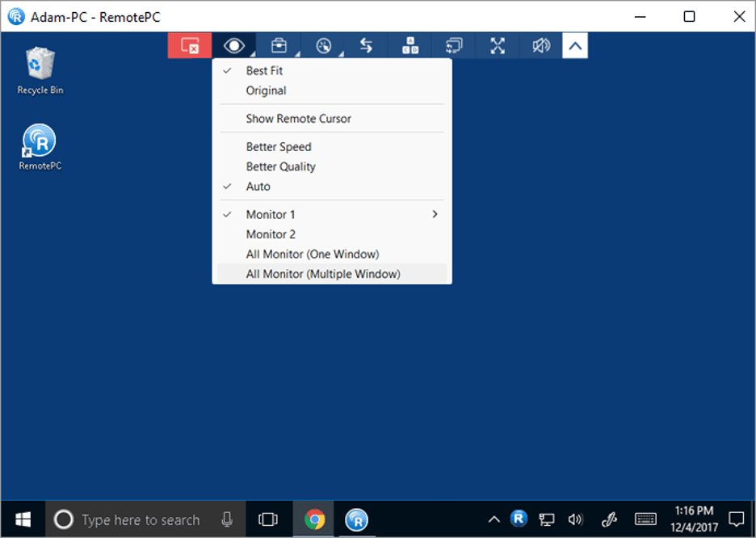Open the hidden icons tray chevron
This screenshot has width=756, height=538.
pos(493,519)
